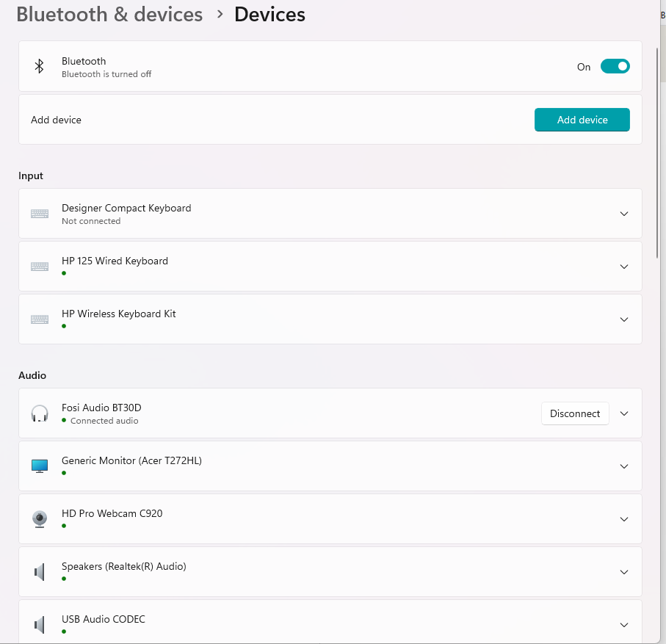Image resolution: width=666 pixels, height=644 pixels.
Task: Click the 'Input' section heading
Action: point(31,176)
